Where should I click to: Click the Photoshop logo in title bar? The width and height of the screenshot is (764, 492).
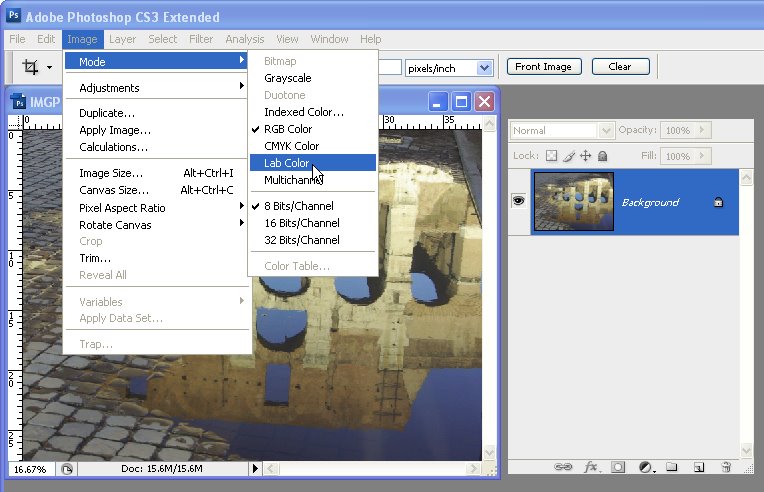click(14, 15)
